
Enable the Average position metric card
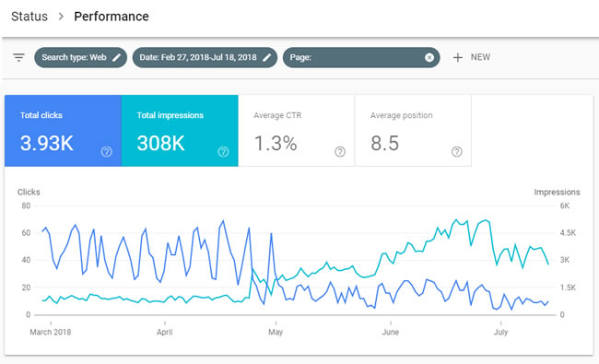pyautogui.click(x=413, y=131)
